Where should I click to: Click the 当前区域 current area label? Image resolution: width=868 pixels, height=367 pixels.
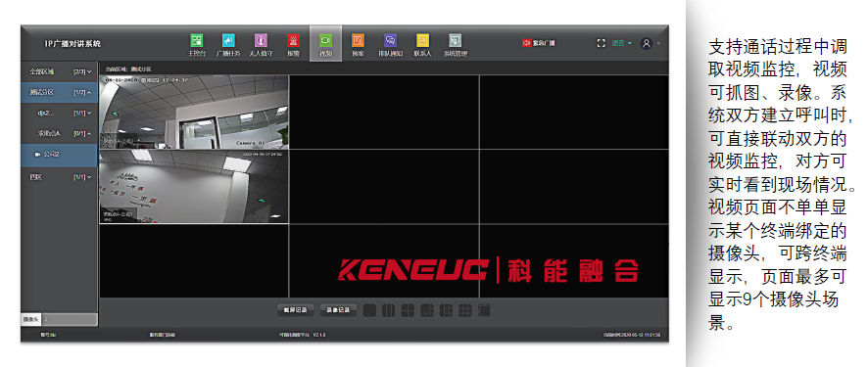(128, 69)
